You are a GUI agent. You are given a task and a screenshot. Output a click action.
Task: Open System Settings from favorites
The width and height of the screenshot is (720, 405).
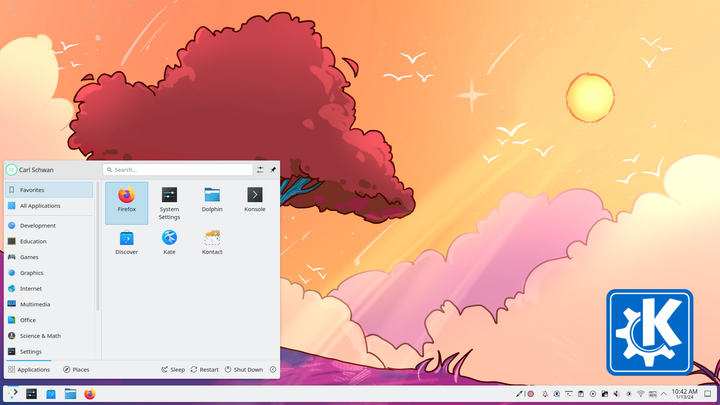(x=169, y=202)
